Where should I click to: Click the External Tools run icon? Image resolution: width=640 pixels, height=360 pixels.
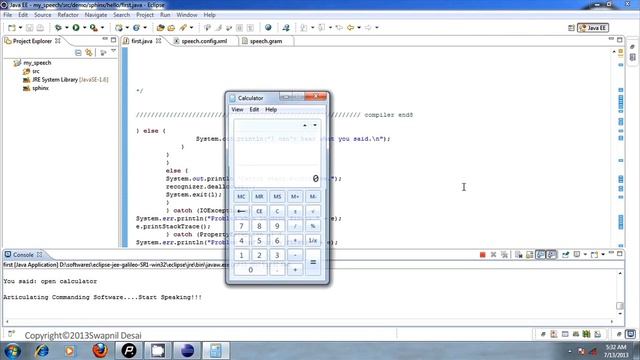[x=93, y=28]
